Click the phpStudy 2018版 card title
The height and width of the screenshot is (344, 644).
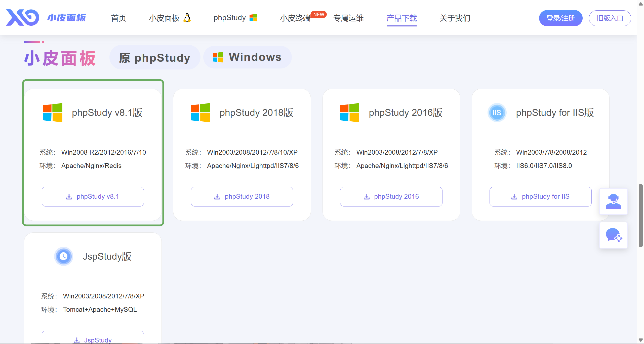pos(256,113)
